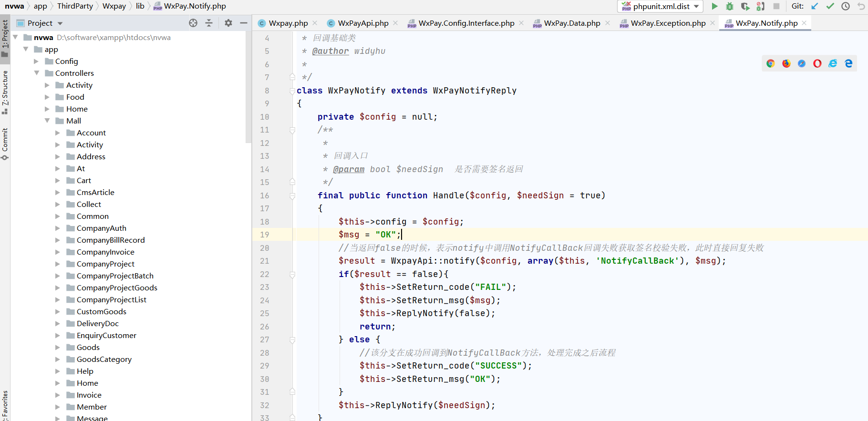Select the CompanyInvoice folder

click(x=105, y=252)
